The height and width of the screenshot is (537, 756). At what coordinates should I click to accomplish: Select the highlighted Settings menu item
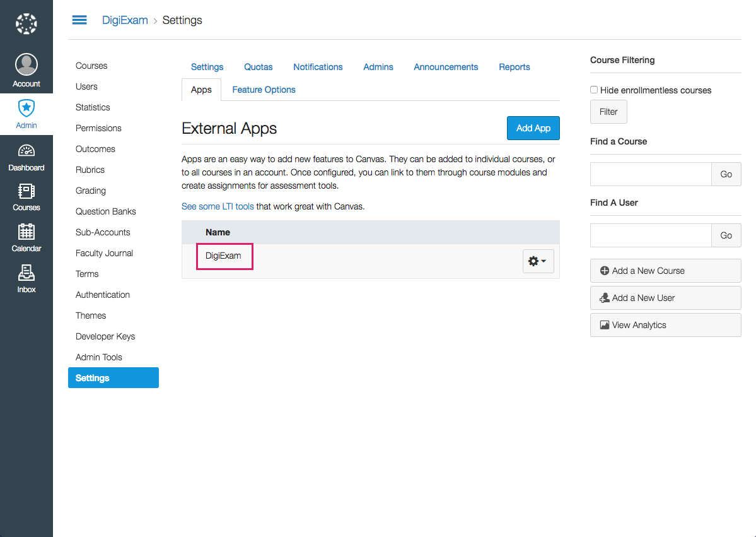113,378
